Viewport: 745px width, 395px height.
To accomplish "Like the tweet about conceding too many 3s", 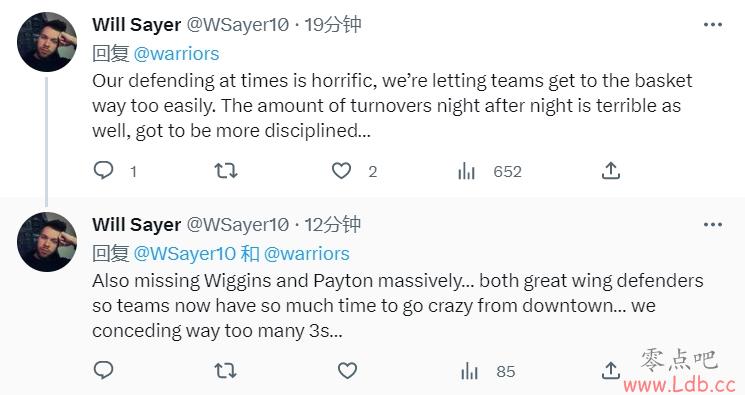I will [x=347, y=371].
